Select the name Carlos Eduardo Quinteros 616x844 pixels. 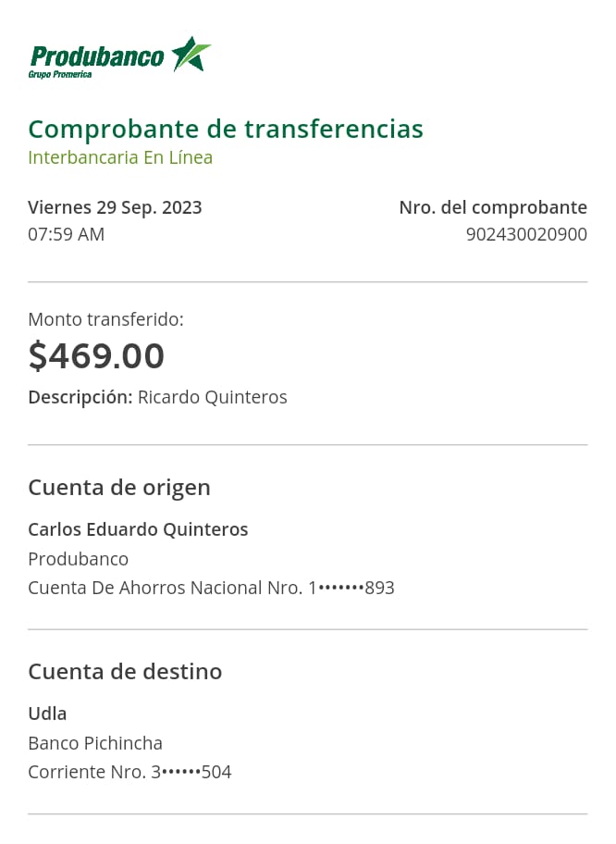tap(138, 529)
